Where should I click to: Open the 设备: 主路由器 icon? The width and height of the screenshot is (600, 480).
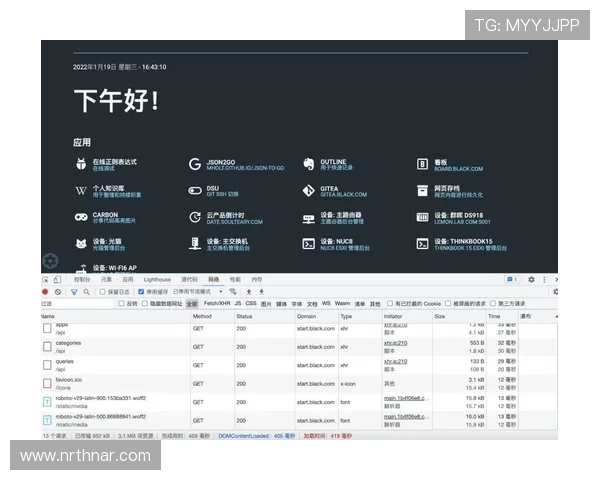(308, 218)
